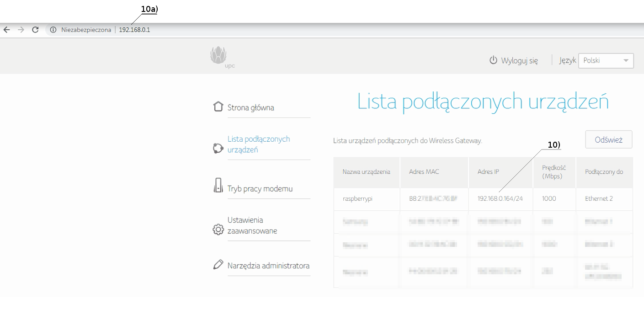Click the browser forward arrow
The width and height of the screenshot is (644, 320).
click(x=21, y=30)
